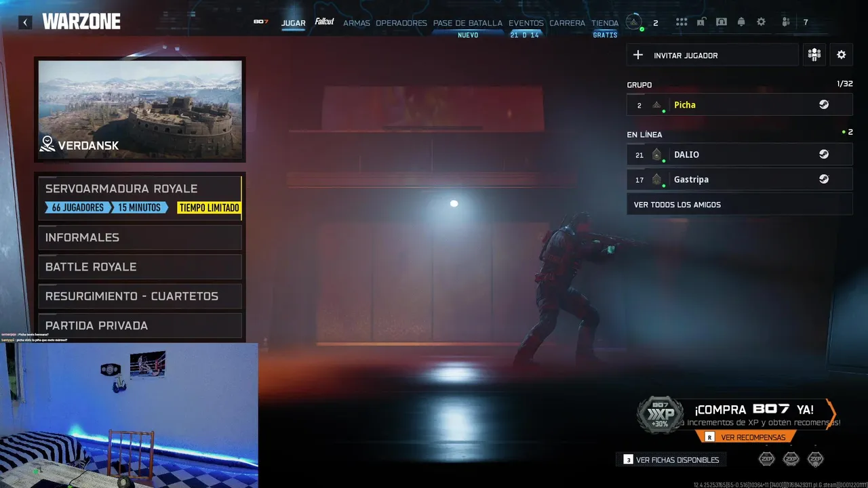The height and width of the screenshot is (488, 868).
Task: Click the Steam icon on Gastripa's row
Action: coord(823,180)
